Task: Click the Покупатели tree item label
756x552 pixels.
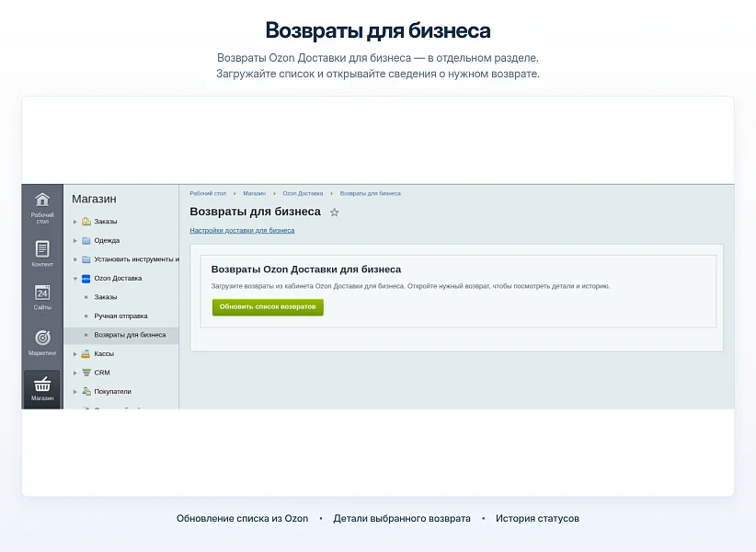Action: [112, 392]
